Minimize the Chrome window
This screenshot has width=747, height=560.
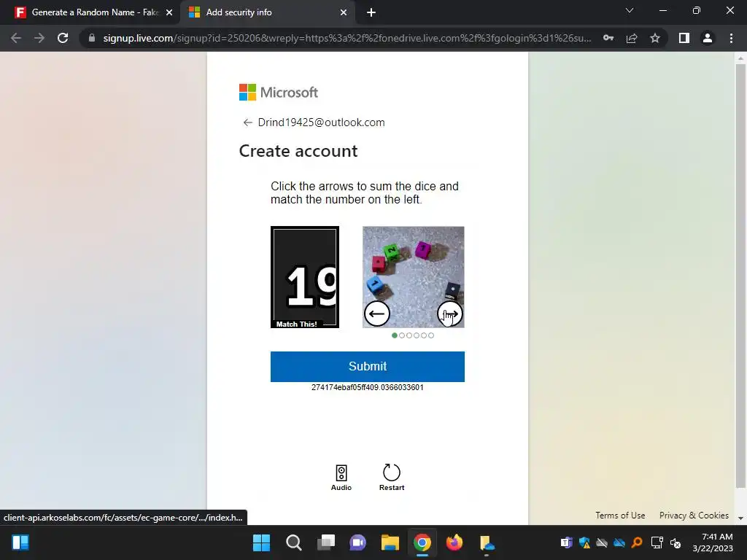(x=662, y=10)
